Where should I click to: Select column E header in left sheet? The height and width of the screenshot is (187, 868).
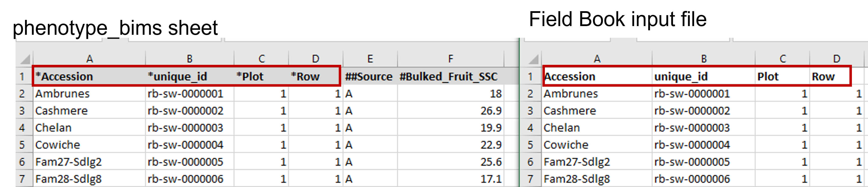(370, 59)
